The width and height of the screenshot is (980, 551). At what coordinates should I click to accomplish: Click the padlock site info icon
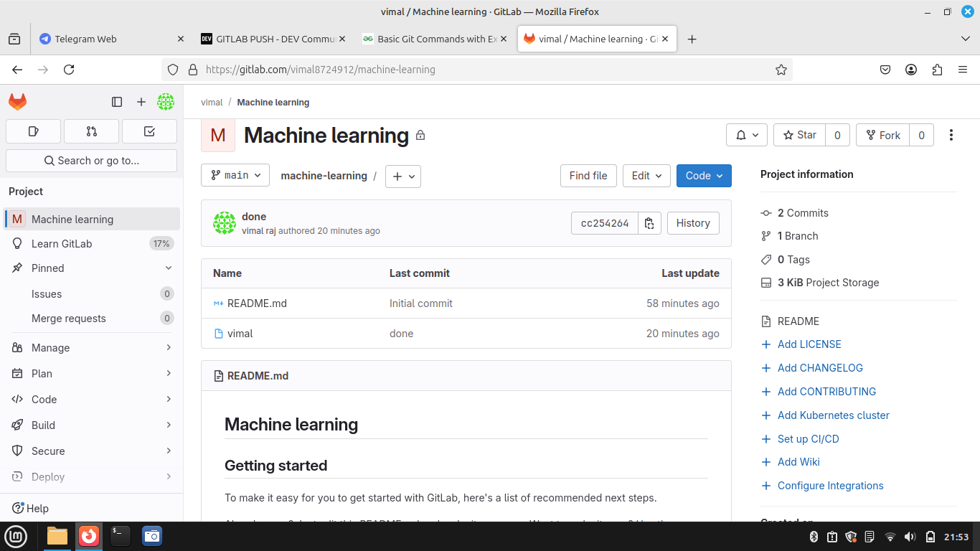tap(192, 70)
